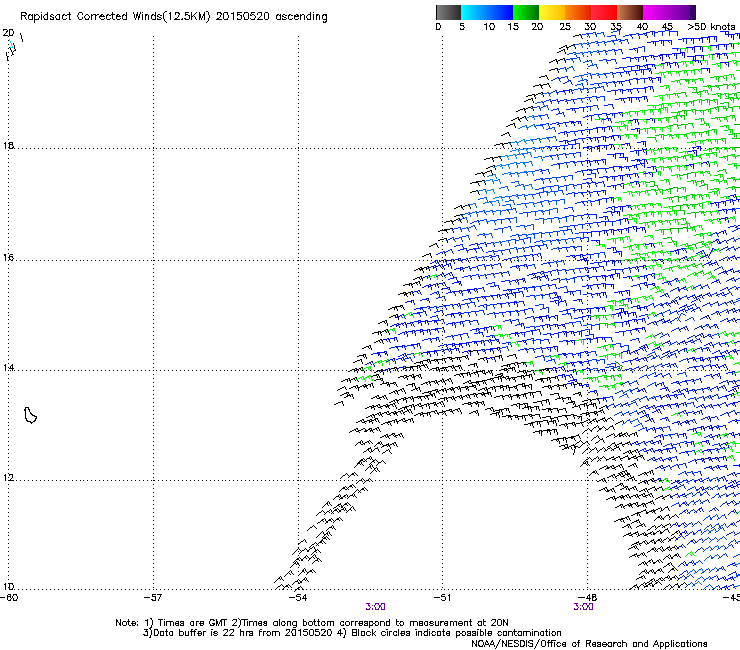Viewport: 740px width, 650px height.
Task: Click the "Data buffer is 22 hrs" note
Action: [352, 633]
